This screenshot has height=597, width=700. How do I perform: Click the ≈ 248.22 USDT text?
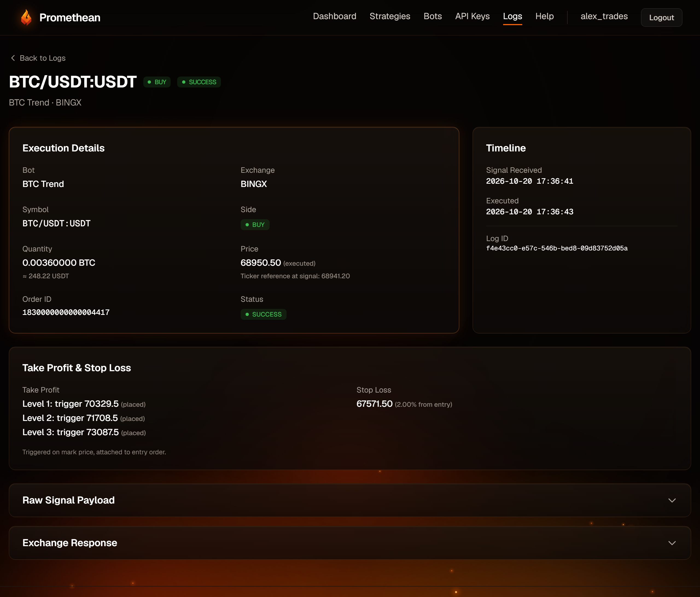46,276
